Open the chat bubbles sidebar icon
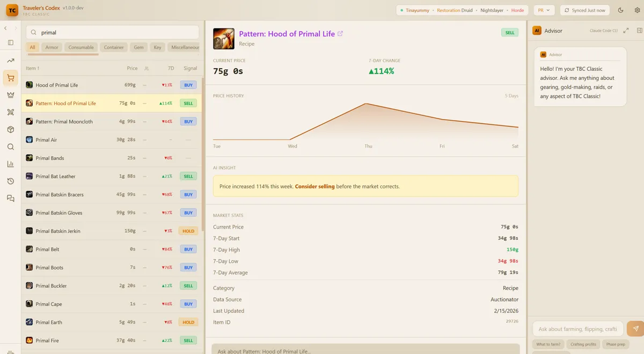644x354 pixels. [x=10, y=198]
